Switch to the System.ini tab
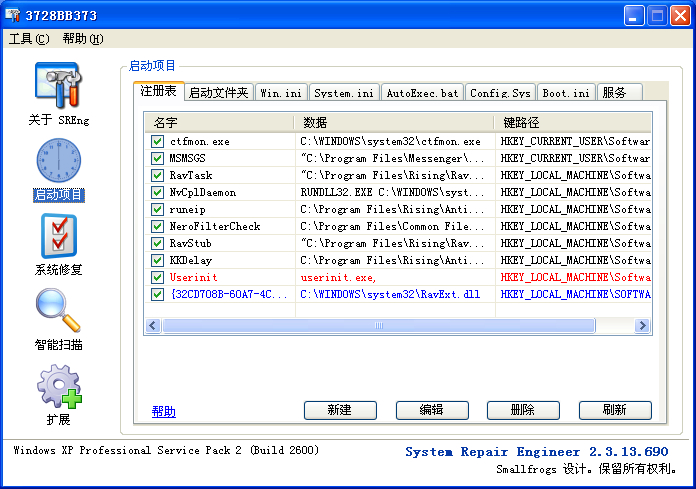 (344, 93)
